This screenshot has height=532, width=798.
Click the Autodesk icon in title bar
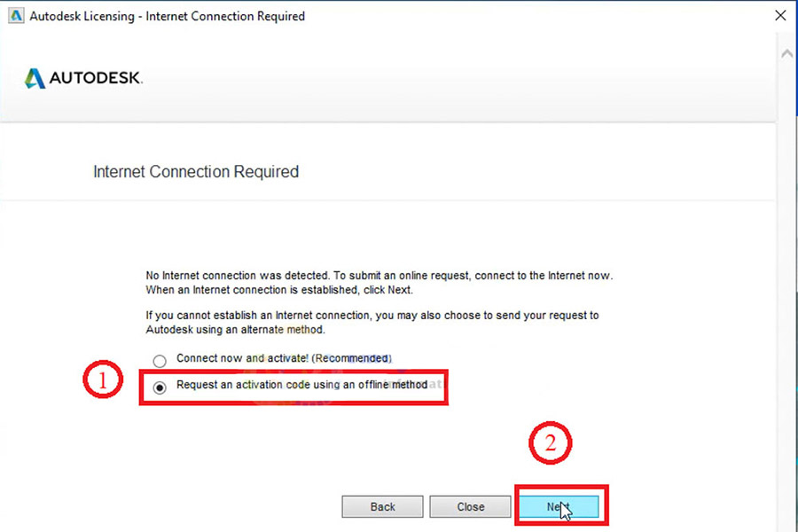tap(16, 16)
